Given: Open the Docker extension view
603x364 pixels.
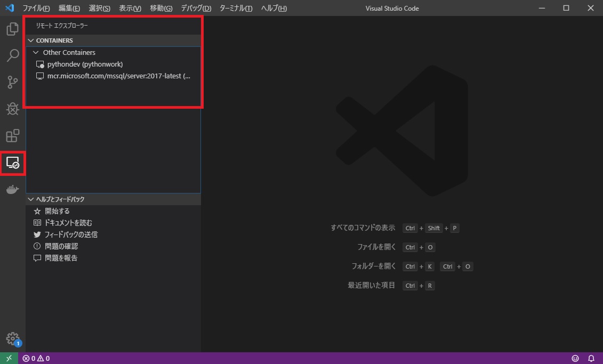Looking at the screenshot, I should click(12, 189).
